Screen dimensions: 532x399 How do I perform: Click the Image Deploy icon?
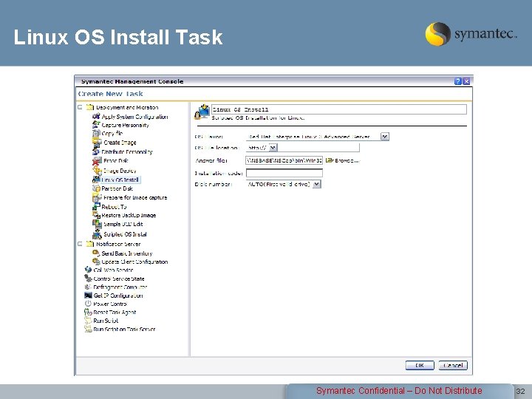tap(97, 171)
